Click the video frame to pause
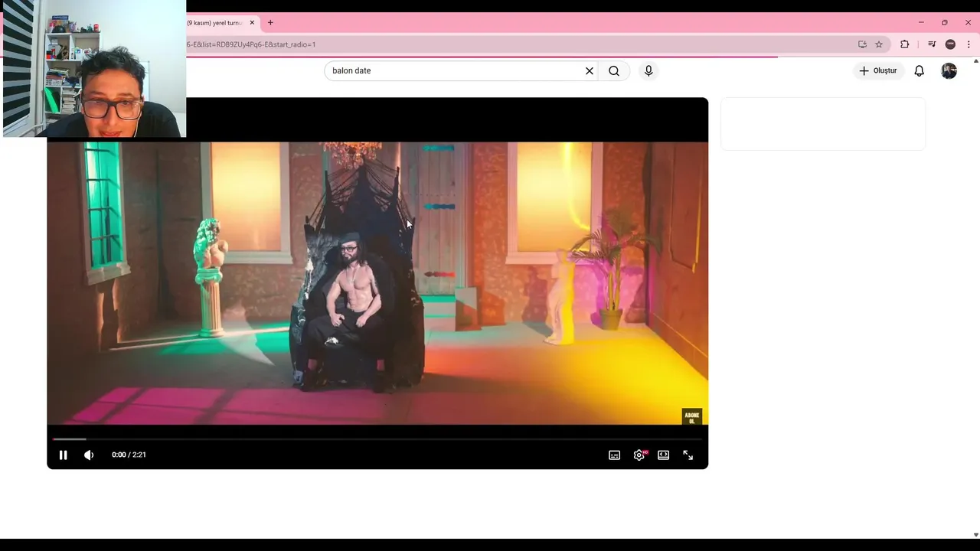 [377, 283]
